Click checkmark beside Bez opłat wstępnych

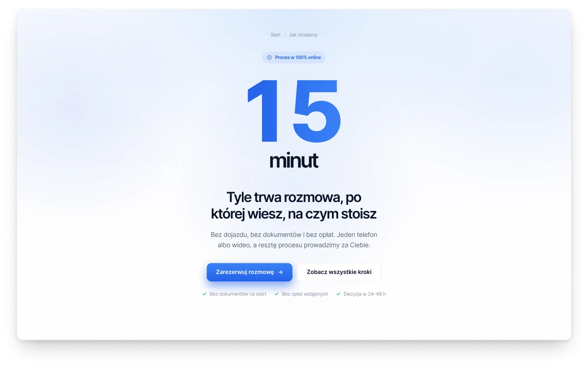277,294
